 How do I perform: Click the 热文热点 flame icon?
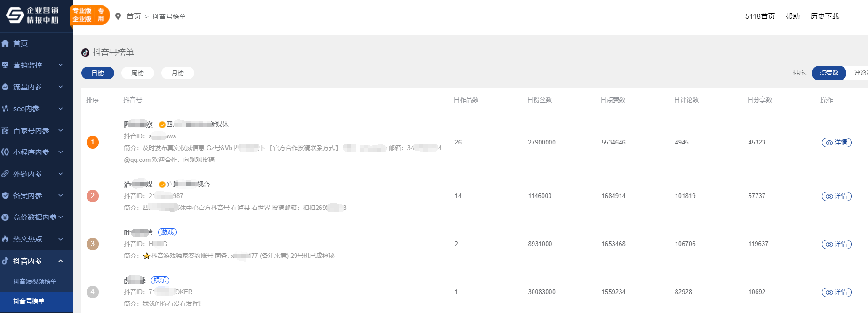[6, 239]
